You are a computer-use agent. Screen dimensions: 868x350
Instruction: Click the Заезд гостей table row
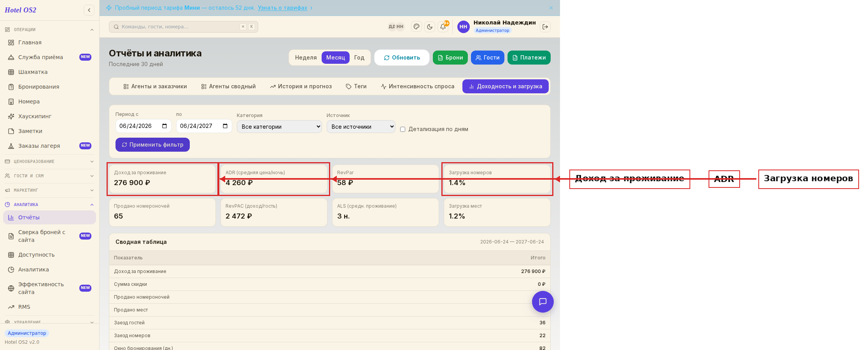[330, 323]
